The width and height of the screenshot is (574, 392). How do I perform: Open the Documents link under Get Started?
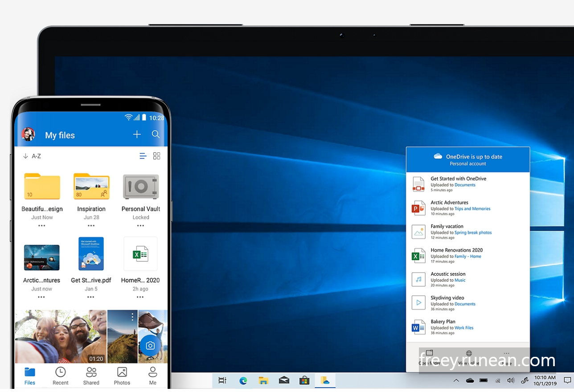[x=464, y=184]
